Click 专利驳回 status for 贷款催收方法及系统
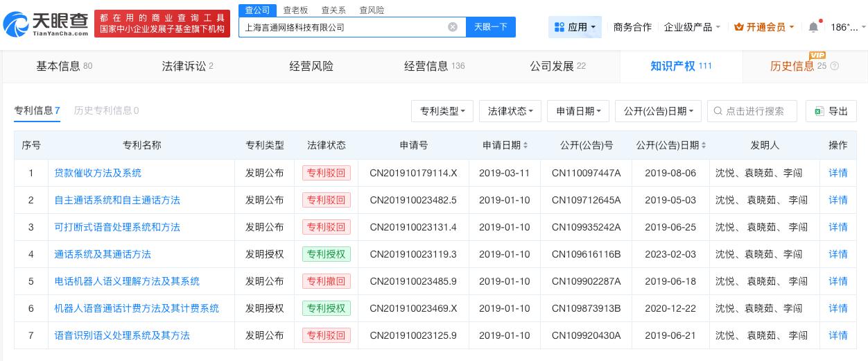The height and width of the screenshot is (361, 868). [327, 173]
